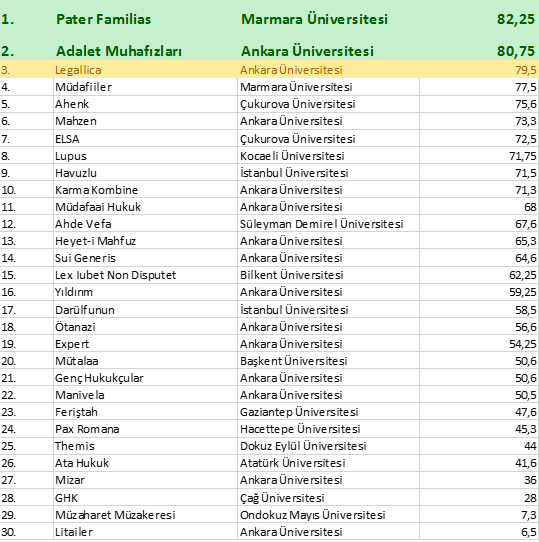This screenshot has width=539, height=542.
Task: Click the Kocaeli Üniversitesi cell
Action: point(328,156)
